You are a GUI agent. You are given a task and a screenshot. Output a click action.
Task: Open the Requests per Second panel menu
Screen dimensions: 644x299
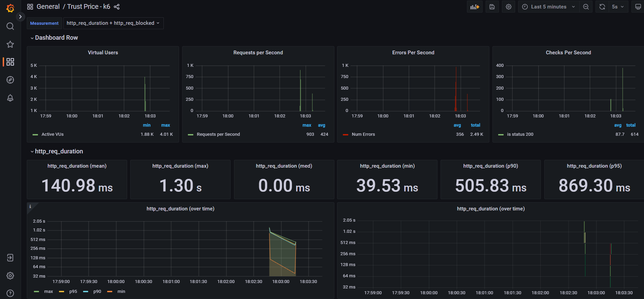coord(258,53)
